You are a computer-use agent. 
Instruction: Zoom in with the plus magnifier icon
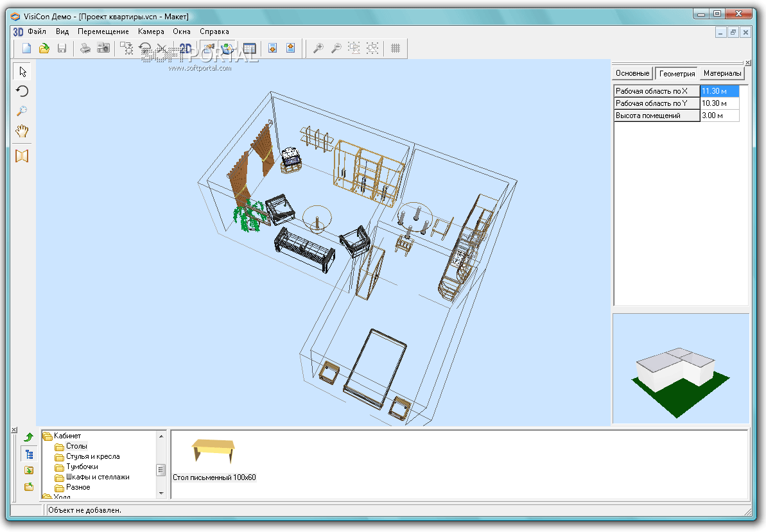click(x=318, y=48)
